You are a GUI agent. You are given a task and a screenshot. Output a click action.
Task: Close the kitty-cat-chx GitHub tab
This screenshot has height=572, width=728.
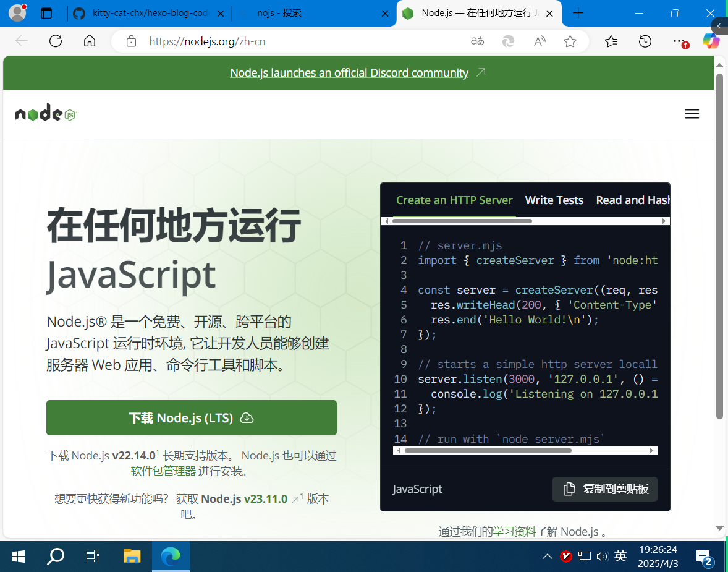tap(221, 14)
